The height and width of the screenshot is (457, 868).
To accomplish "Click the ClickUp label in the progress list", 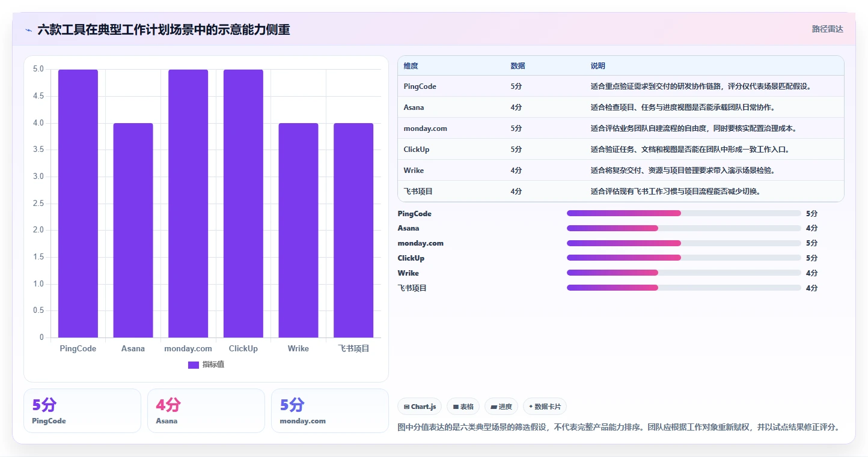I will (x=411, y=258).
